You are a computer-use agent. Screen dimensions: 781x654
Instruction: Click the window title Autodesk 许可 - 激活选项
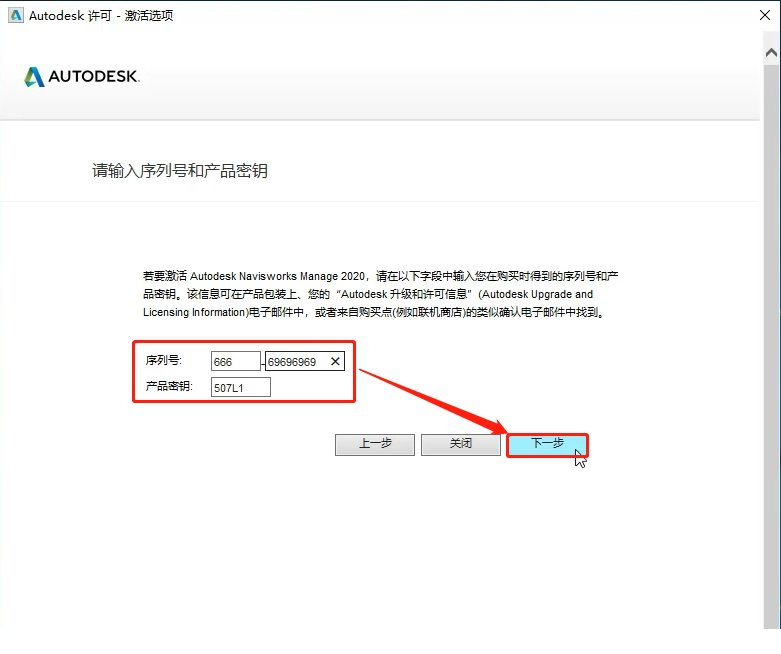coord(101,15)
